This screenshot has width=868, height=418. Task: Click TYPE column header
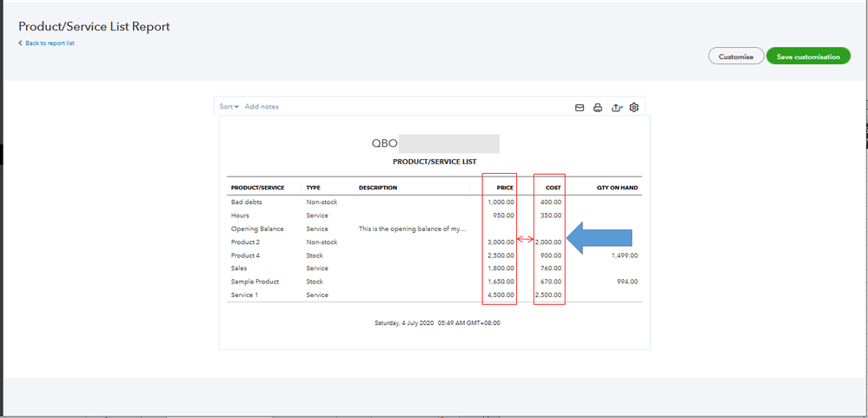(x=314, y=188)
